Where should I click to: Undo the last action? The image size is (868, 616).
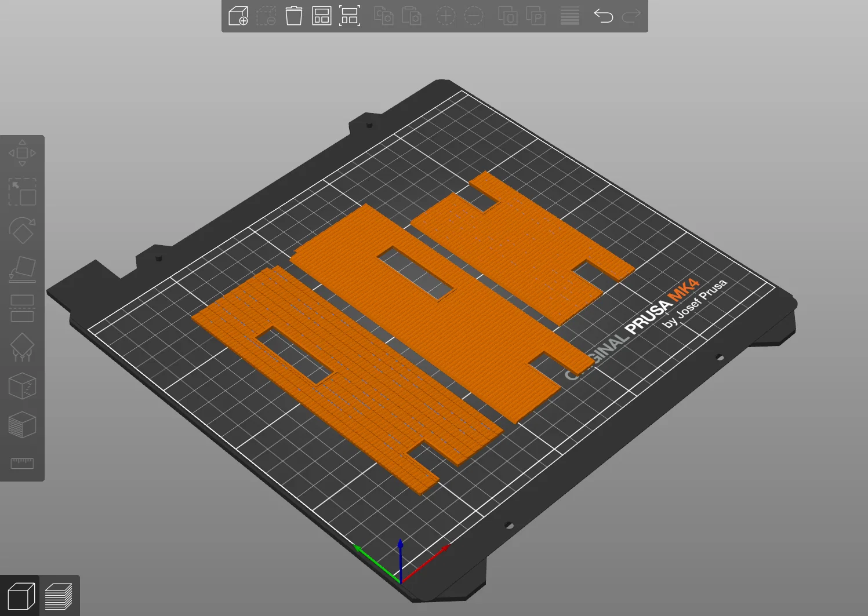(x=604, y=16)
